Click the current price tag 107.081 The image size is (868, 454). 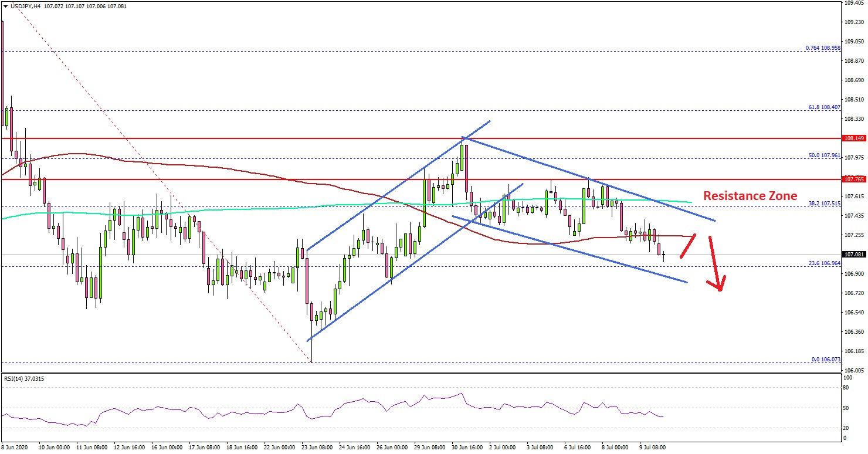pyautogui.click(x=853, y=255)
